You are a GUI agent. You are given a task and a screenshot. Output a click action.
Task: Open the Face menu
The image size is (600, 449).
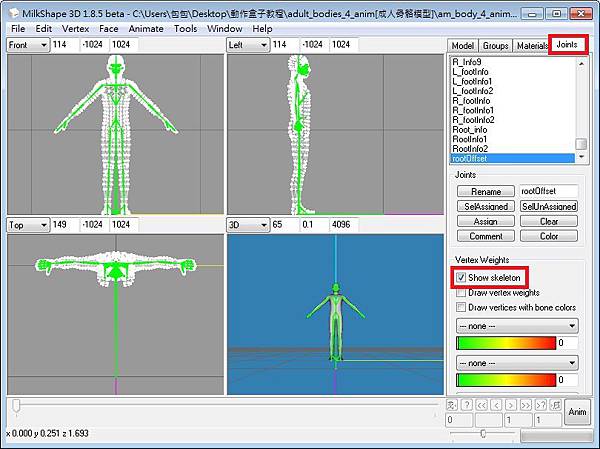tap(108, 29)
